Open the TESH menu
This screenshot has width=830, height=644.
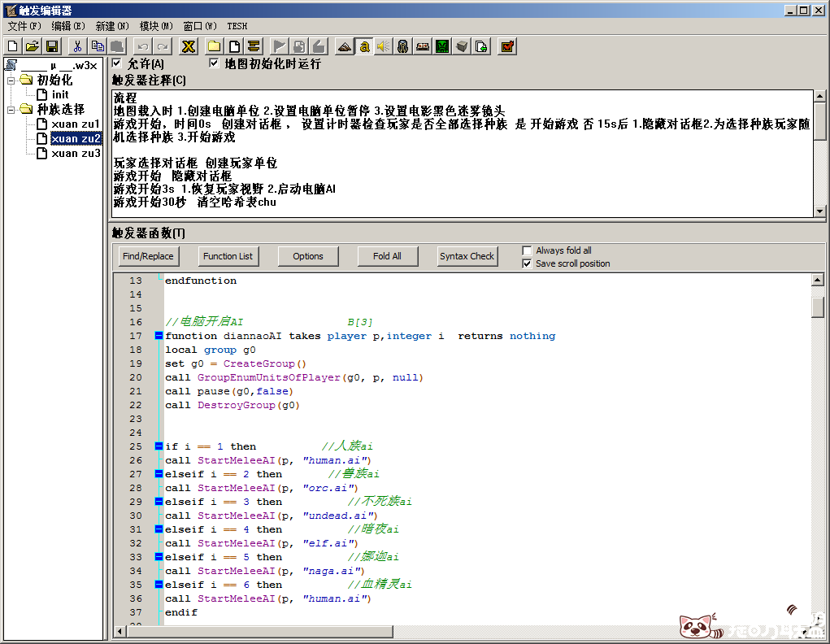237,26
